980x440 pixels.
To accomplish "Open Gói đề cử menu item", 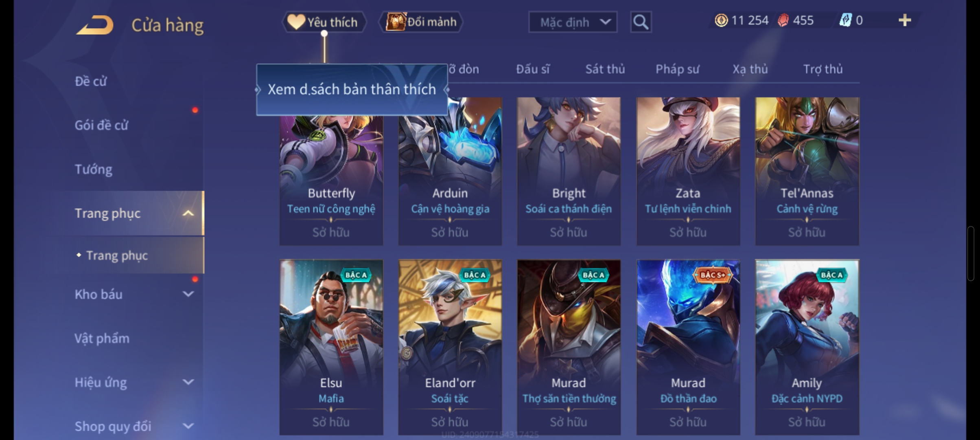I will (x=101, y=125).
